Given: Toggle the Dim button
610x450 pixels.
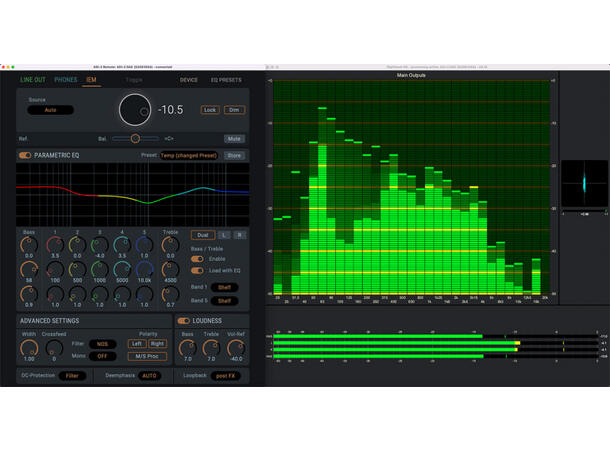Looking at the screenshot, I should [x=234, y=110].
